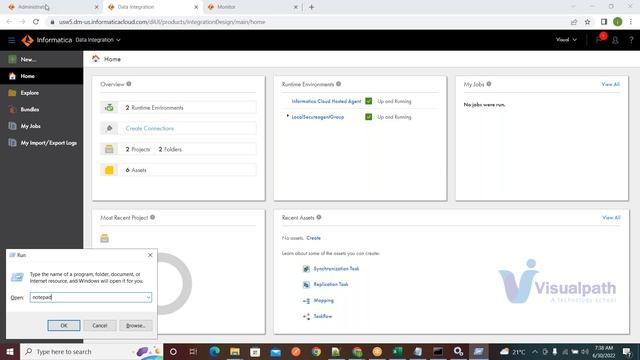This screenshot has width=640, height=360.
Task: Click the 2 Runtime Environments row icon
Action: (x=109, y=107)
